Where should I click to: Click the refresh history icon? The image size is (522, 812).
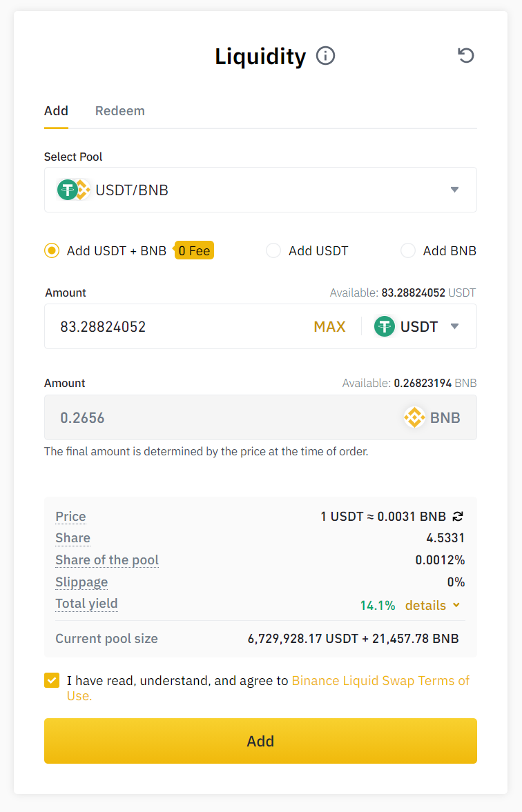click(466, 56)
